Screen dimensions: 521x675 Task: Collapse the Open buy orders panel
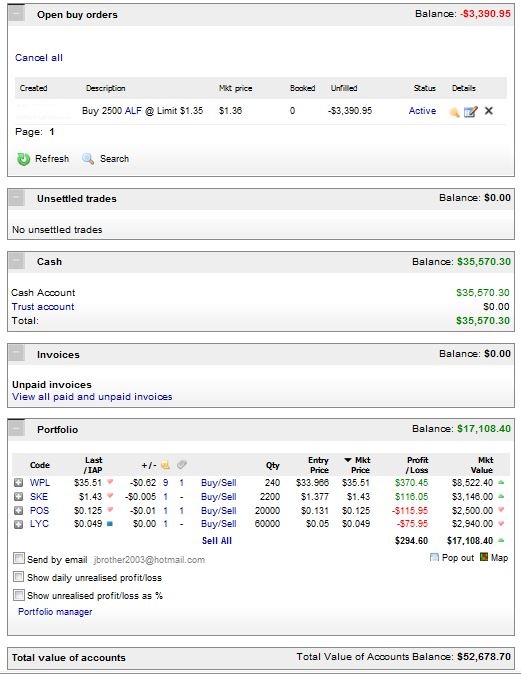[x=16, y=13]
